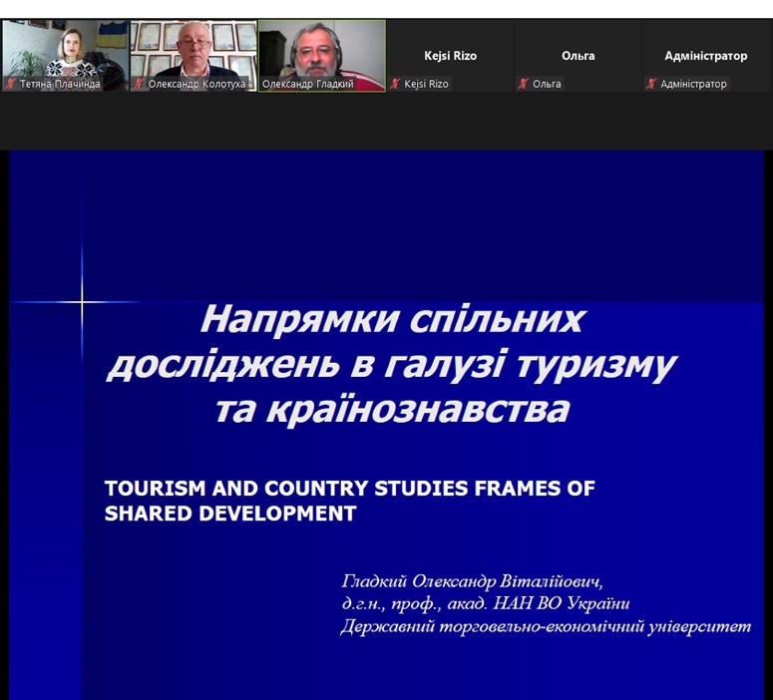Click muted microphone icon beside Тетяна Плачинда
773x700 pixels.
(10, 84)
